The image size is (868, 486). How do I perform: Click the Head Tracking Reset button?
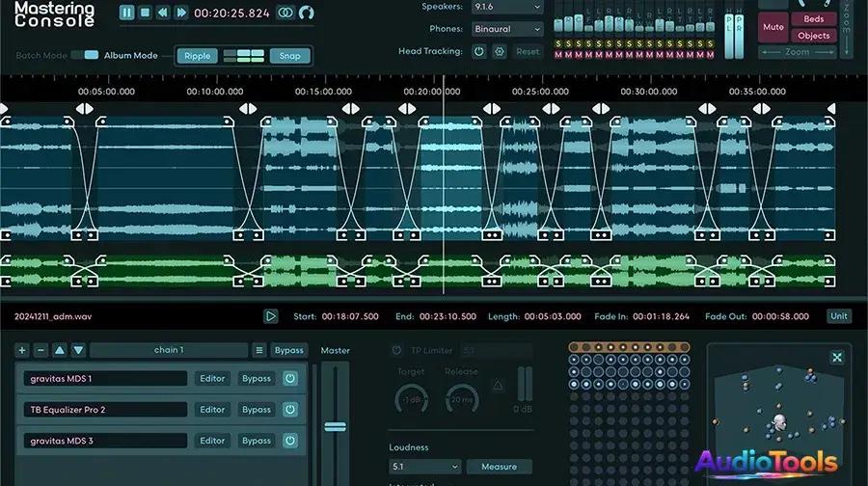[527, 51]
